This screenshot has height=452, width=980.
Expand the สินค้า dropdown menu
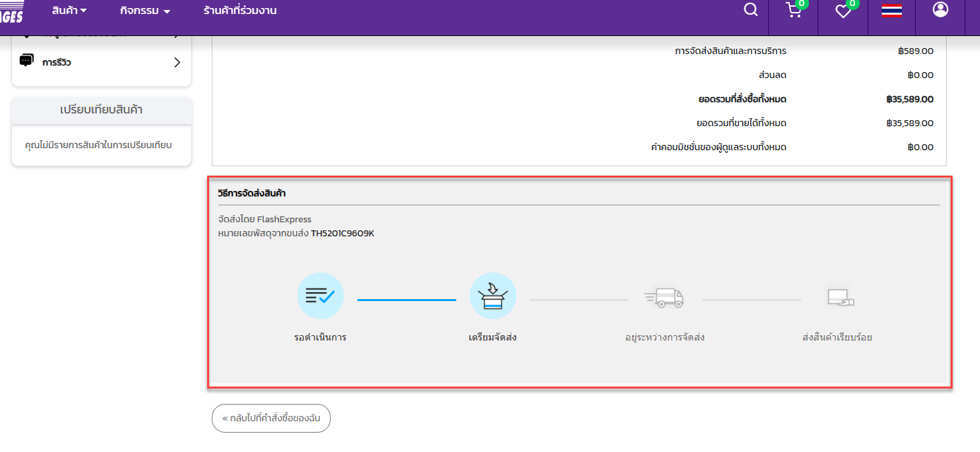[69, 11]
